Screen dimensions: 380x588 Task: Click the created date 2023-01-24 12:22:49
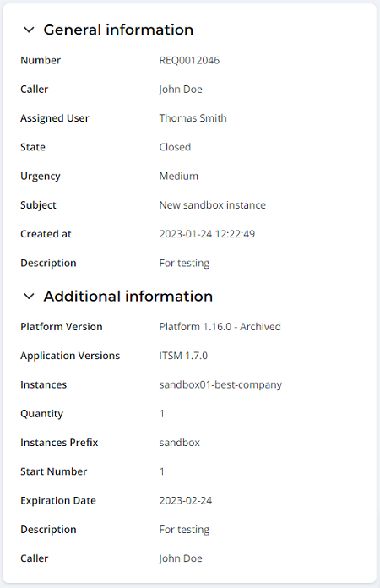click(207, 234)
